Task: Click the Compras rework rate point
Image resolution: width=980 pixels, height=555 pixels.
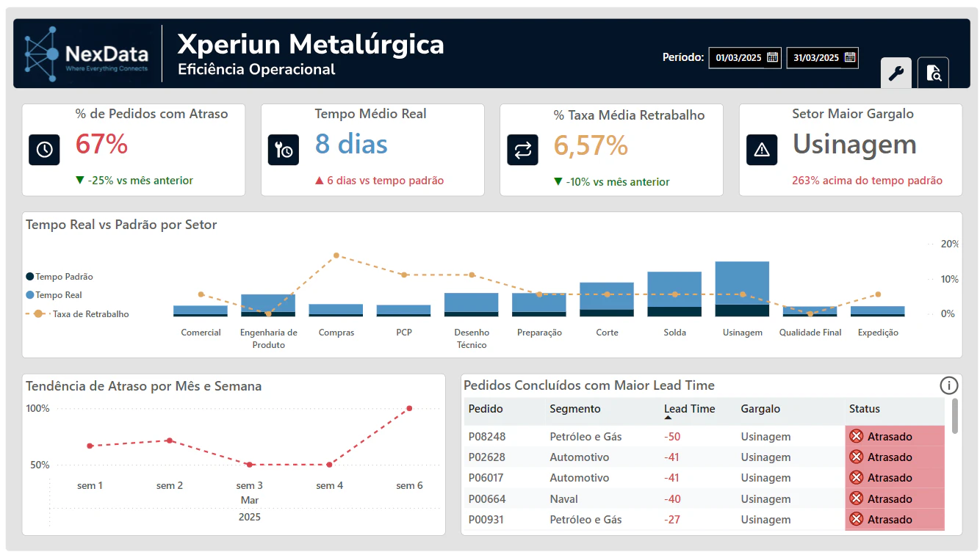Action: [336, 255]
